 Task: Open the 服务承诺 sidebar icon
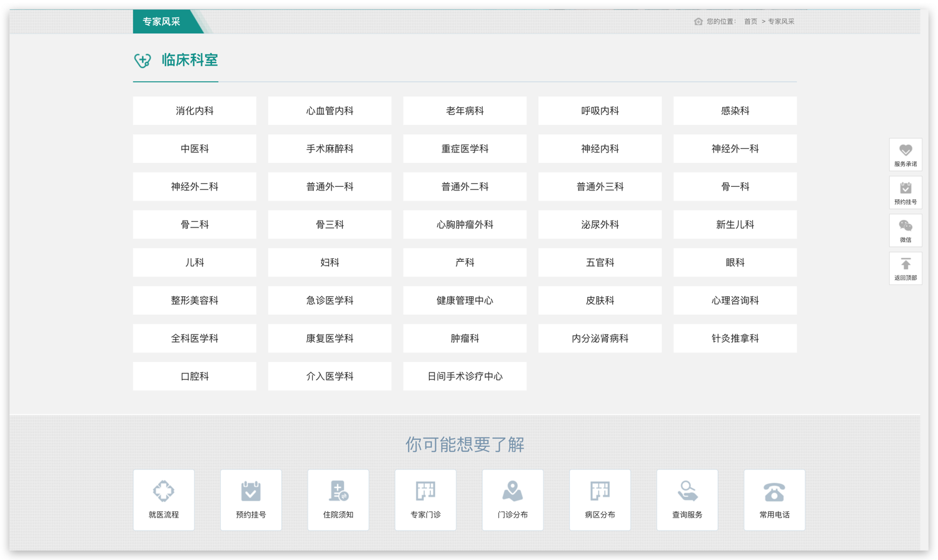coord(905,154)
